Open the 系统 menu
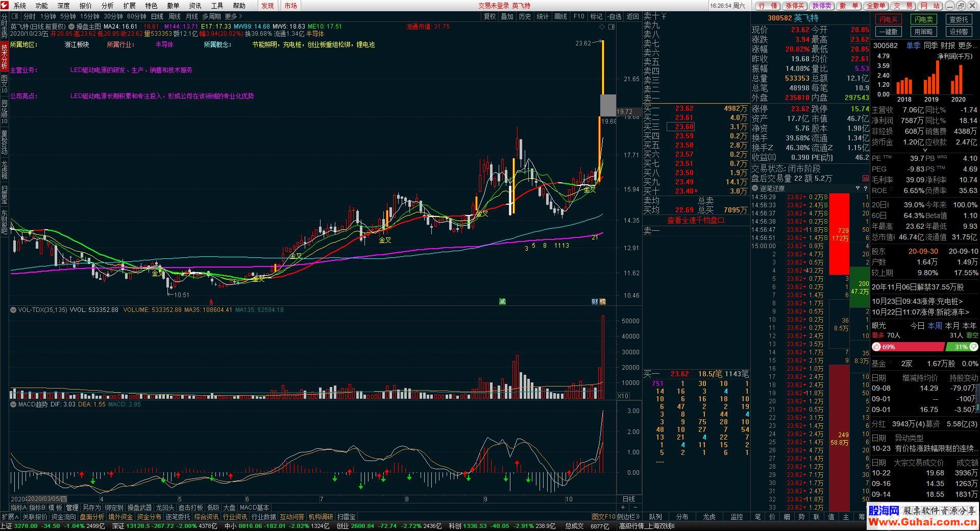The image size is (980, 531). coord(19,6)
